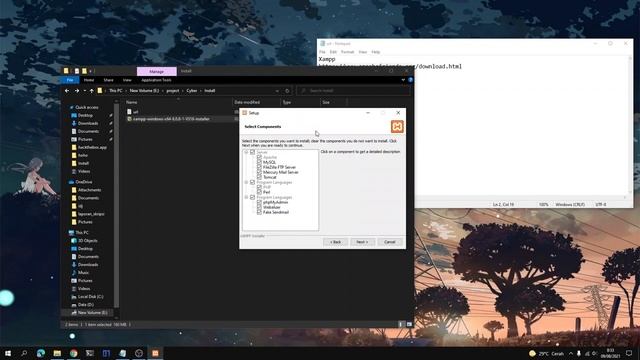Refresh the Explorer folder view
640x360 pixels.
pos(287,91)
